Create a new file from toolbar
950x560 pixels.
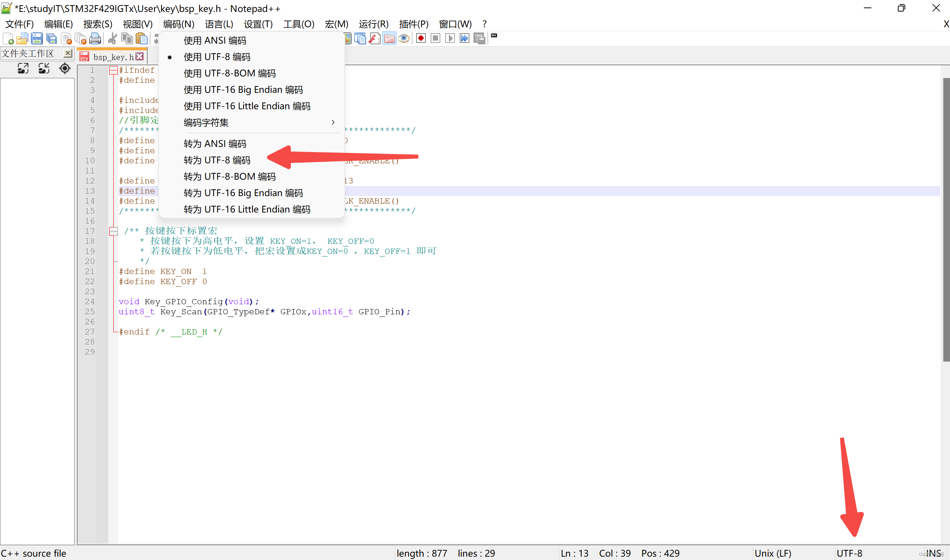[x=8, y=38]
